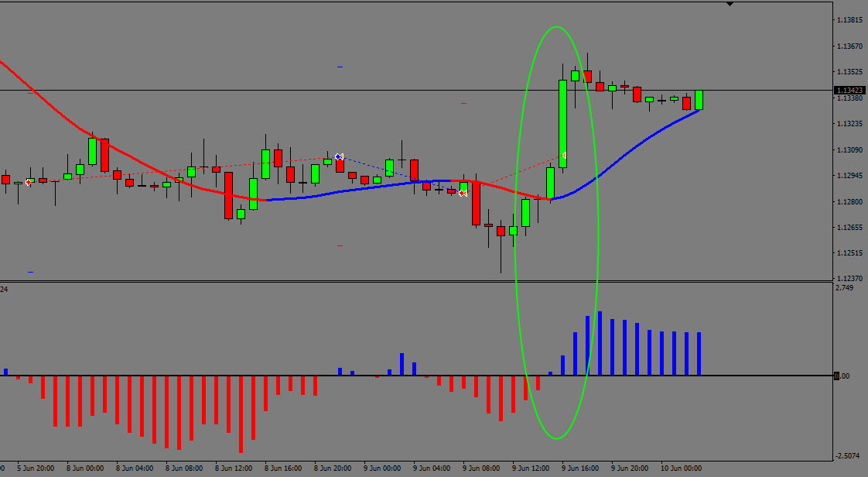Click the 9 Jun 16:00 time label
868x477 pixels.
point(580,468)
